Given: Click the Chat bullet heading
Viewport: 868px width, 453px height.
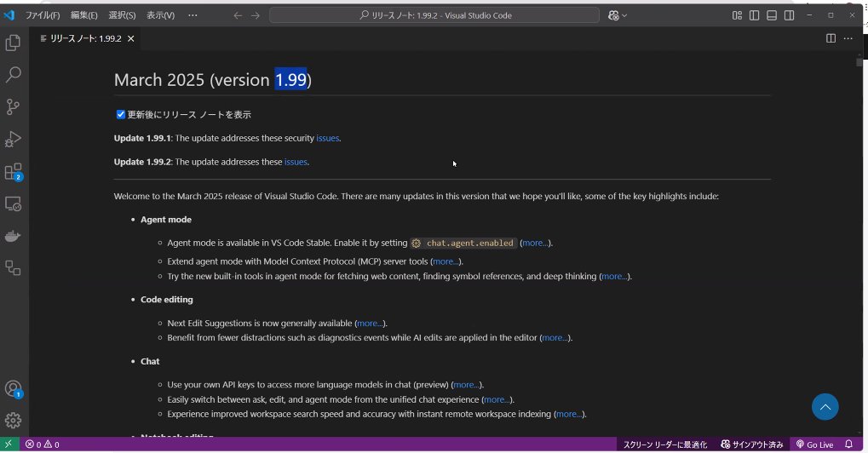Looking at the screenshot, I should tap(150, 361).
